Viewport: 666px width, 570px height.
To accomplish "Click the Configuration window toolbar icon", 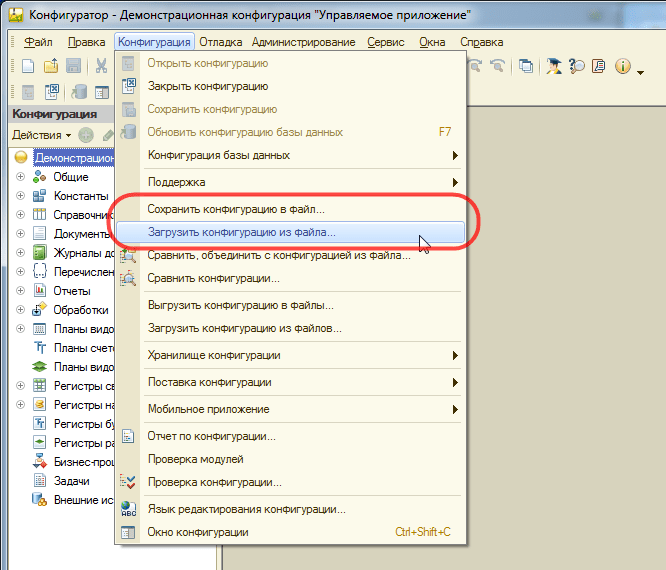I will tap(102, 92).
